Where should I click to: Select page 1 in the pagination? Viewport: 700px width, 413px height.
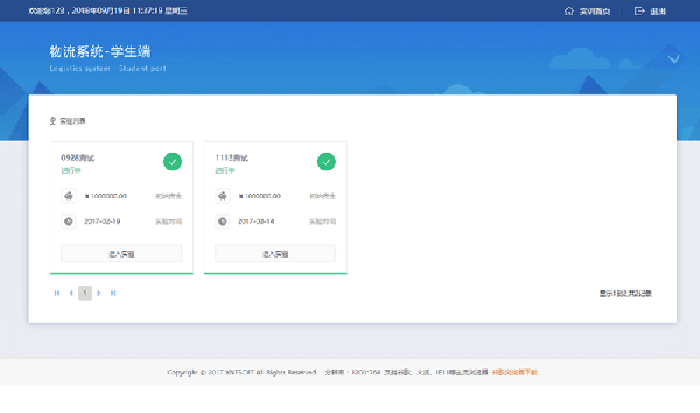point(85,293)
